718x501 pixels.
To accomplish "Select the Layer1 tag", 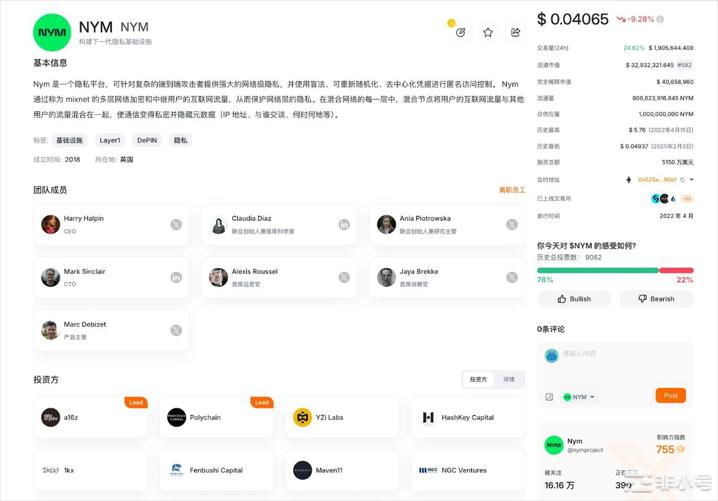I will pyautogui.click(x=110, y=140).
